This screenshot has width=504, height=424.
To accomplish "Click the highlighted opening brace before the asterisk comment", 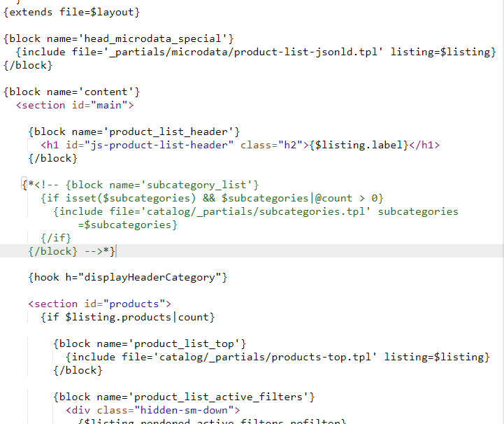I will coord(24,185).
